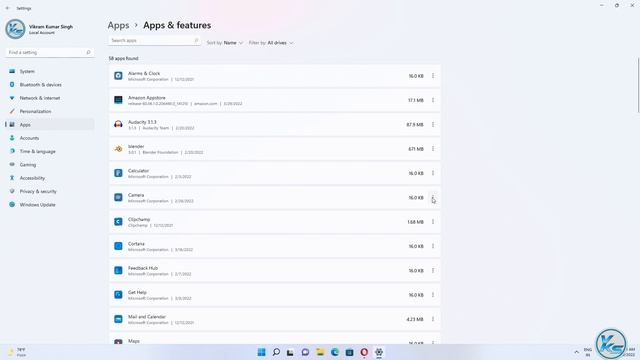The image size is (640, 360).
Task: Click the Audacity headphones app icon
Action: (x=118, y=124)
